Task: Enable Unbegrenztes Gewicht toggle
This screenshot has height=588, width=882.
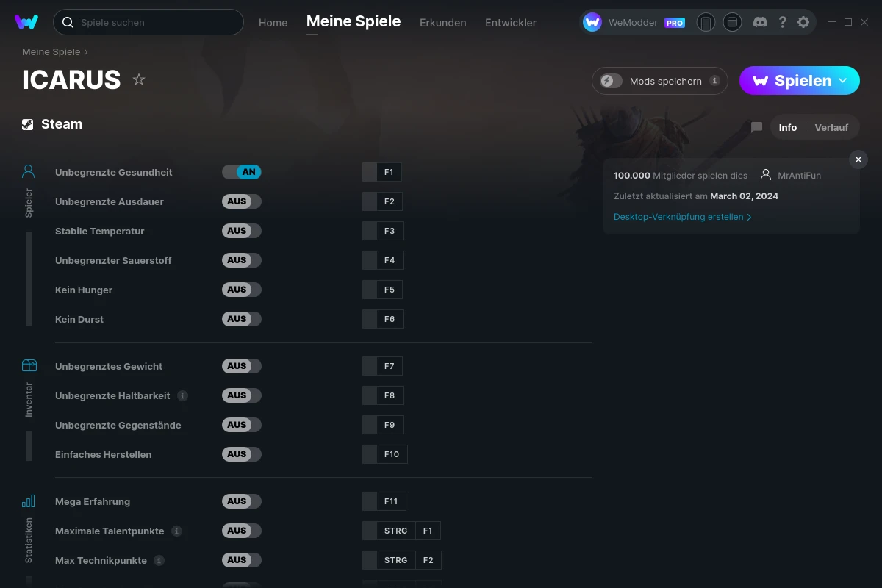Action: click(x=242, y=366)
